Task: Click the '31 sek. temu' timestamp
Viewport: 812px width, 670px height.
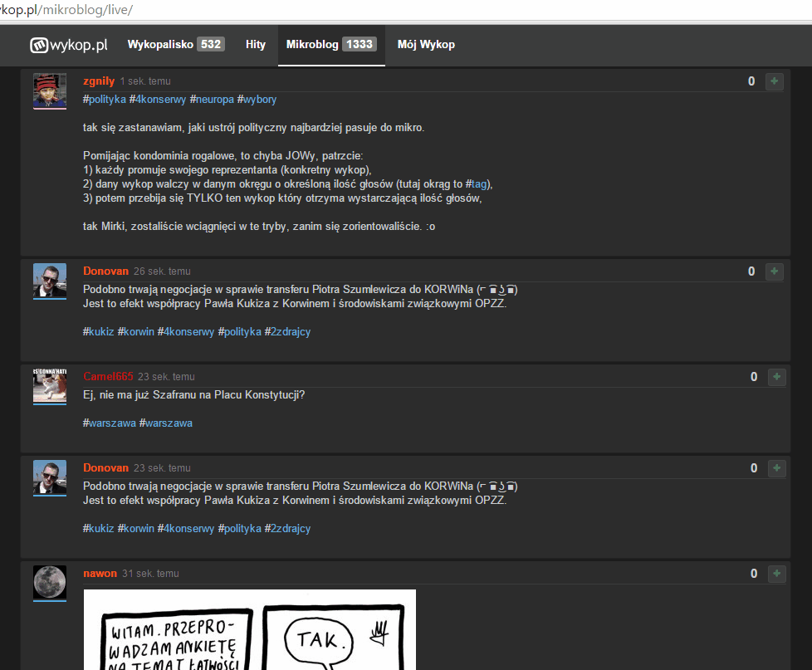Action: click(150, 574)
